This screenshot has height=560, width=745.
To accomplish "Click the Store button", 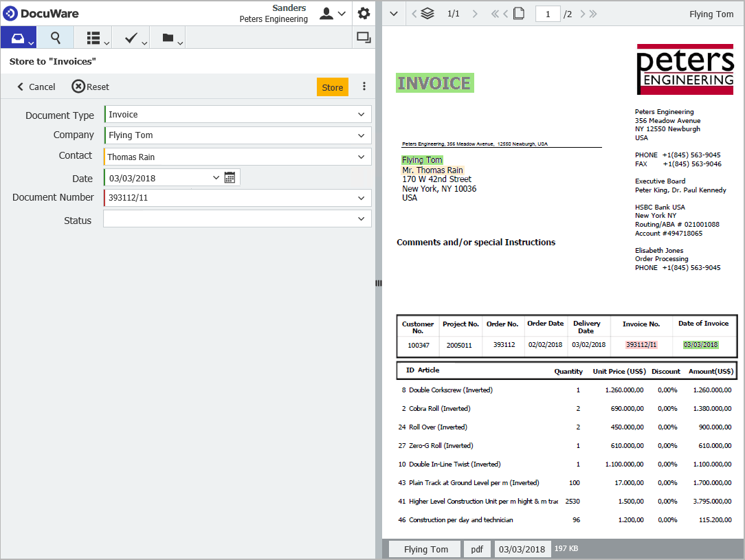I will [332, 87].
